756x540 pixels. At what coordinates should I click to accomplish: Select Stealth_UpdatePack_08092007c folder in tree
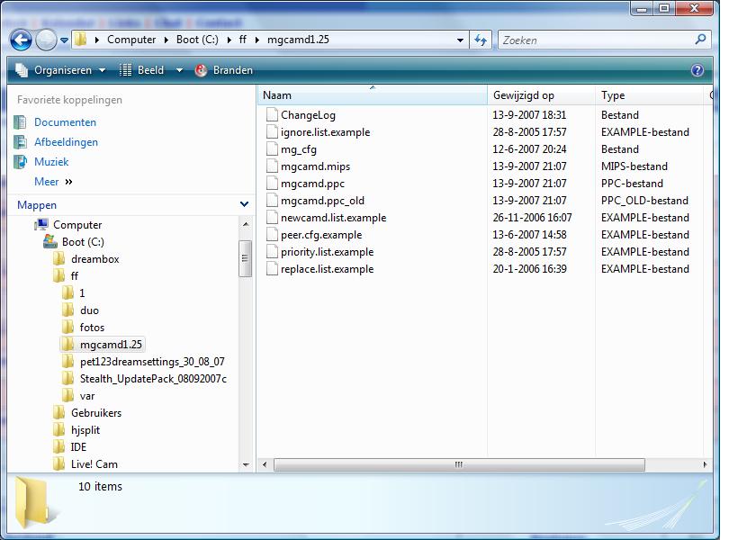point(153,379)
